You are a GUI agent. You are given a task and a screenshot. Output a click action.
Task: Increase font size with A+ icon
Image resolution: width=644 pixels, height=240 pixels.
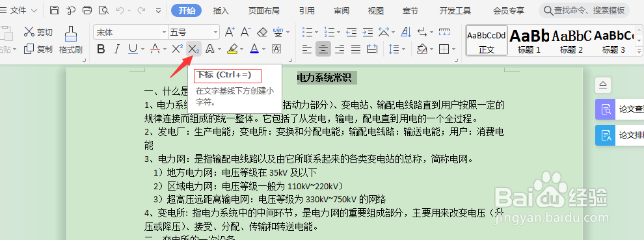pos(230,32)
